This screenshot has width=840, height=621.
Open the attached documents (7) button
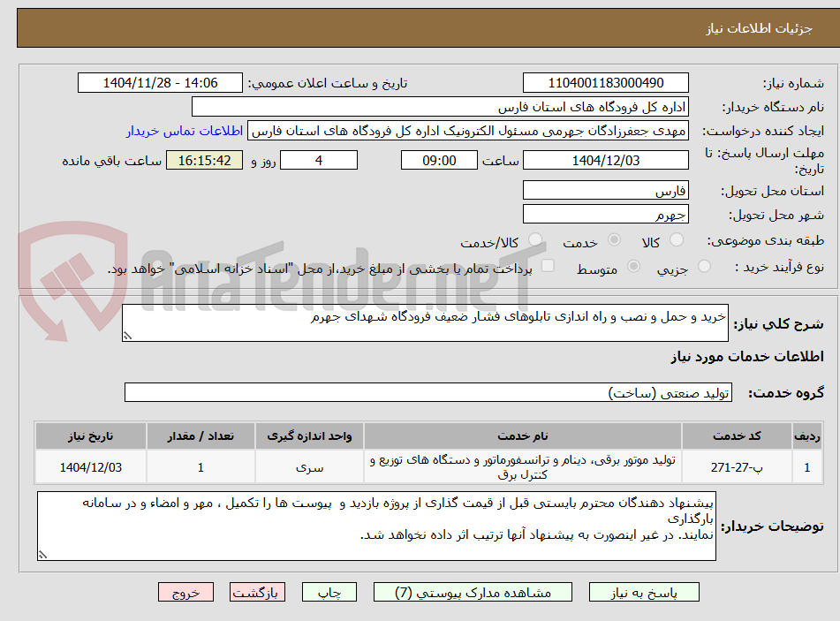pyautogui.click(x=473, y=593)
